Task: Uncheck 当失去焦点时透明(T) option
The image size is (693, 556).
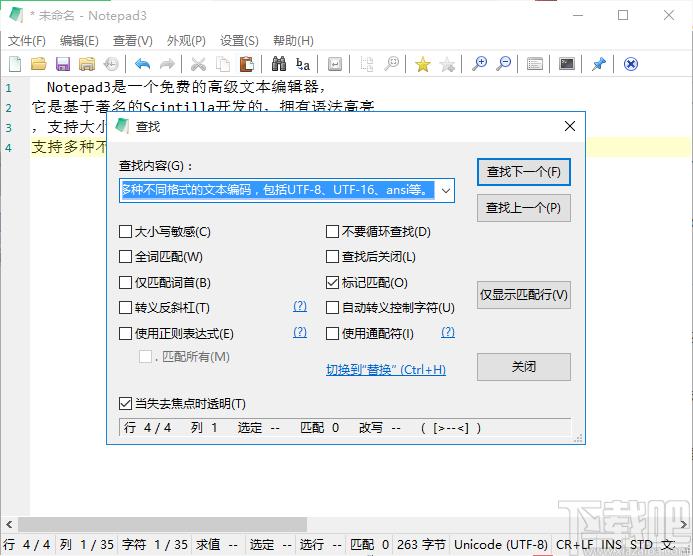Action: (126, 403)
